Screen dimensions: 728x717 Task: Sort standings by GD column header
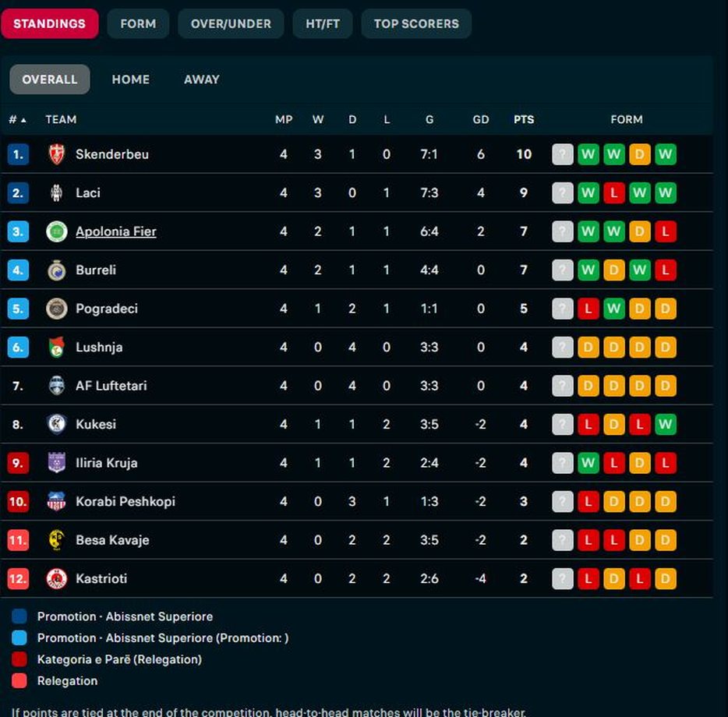click(x=481, y=119)
